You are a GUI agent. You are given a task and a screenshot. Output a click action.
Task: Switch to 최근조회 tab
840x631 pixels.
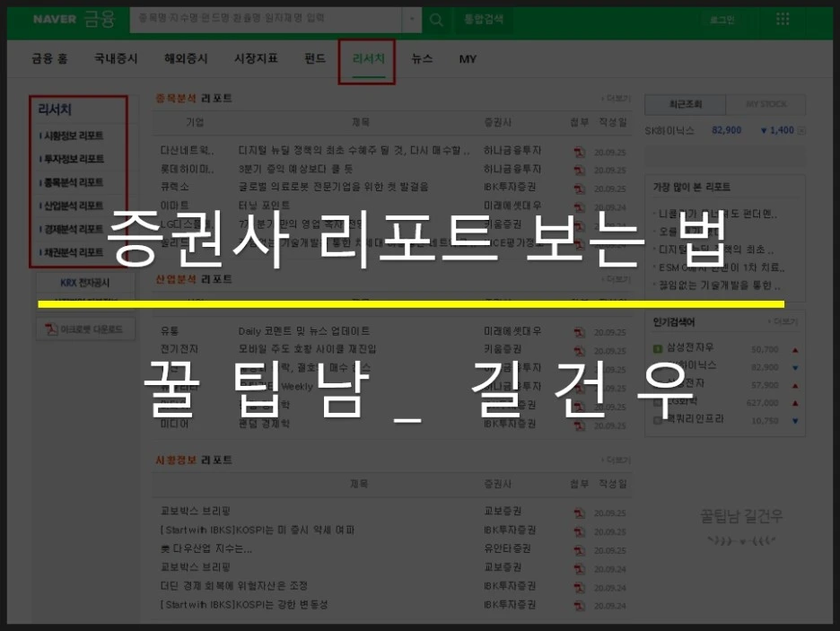pyautogui.click(x=685, y=104)
